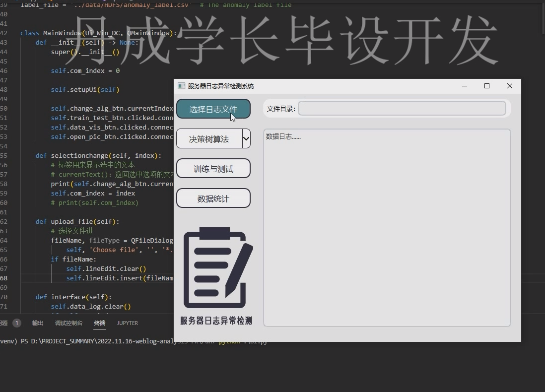Close the 服务器日志异常检测系统 window
This screenshot has height=392, width=545.
click(x=510, y=86)
